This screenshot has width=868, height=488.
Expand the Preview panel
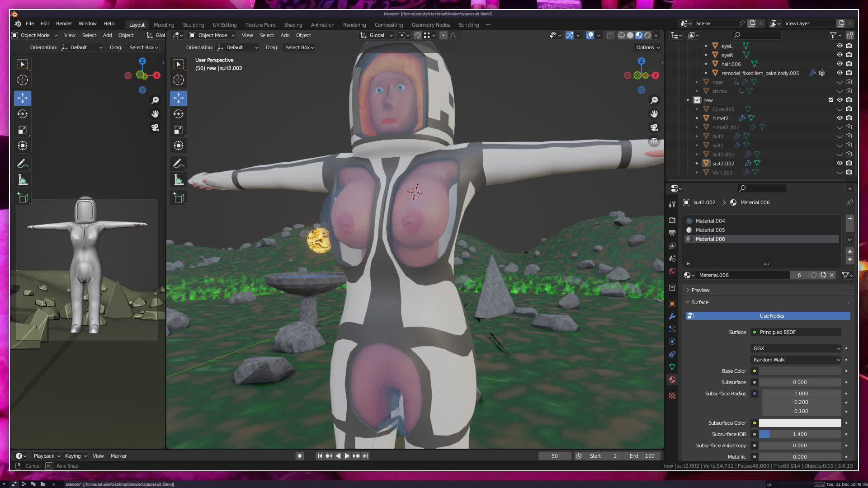click(700, 290)
